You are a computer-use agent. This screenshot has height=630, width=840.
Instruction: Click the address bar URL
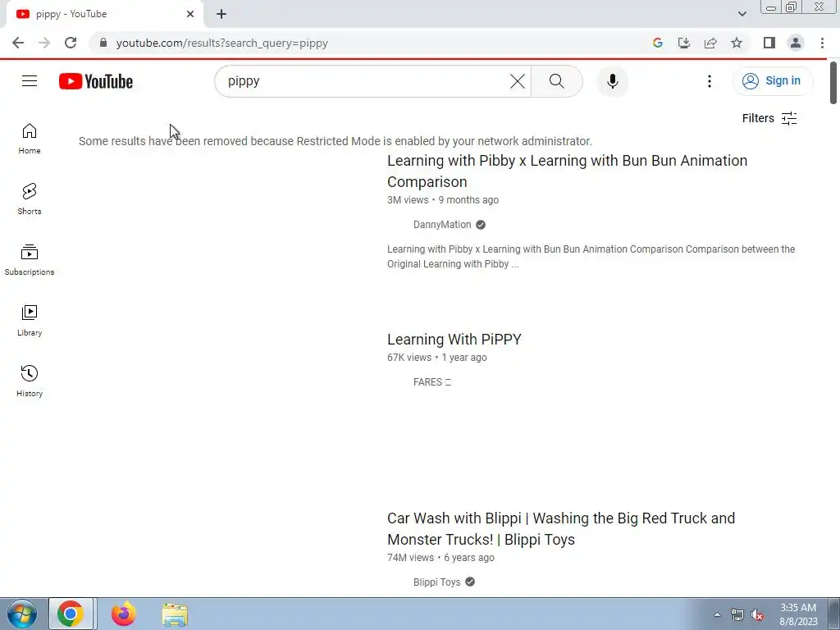(x=221, y=43)
